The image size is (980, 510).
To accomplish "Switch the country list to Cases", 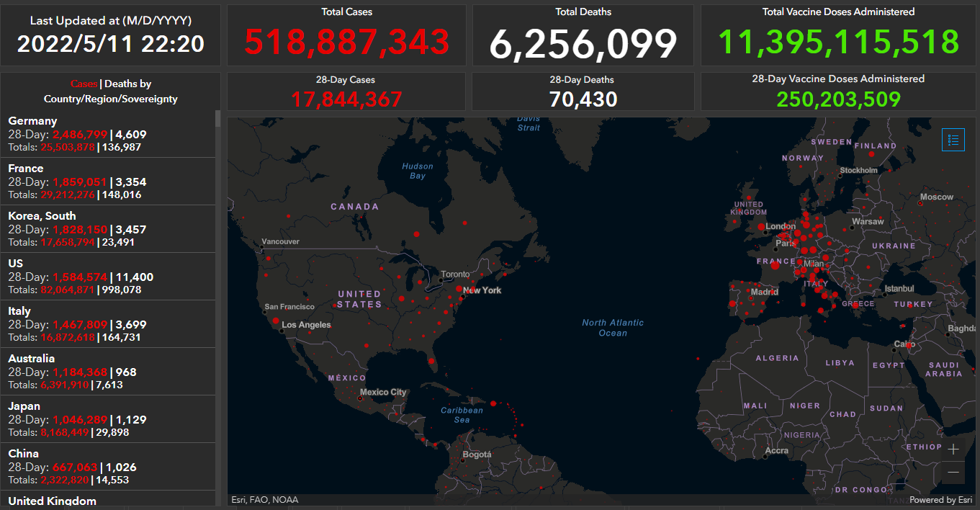I will click(84, 84).
